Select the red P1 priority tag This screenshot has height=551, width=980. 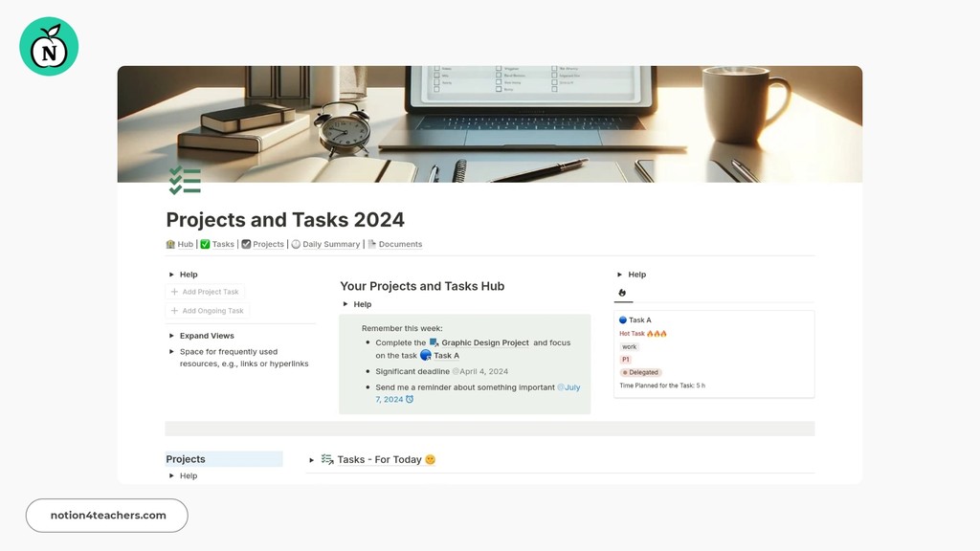click(624, 359)
